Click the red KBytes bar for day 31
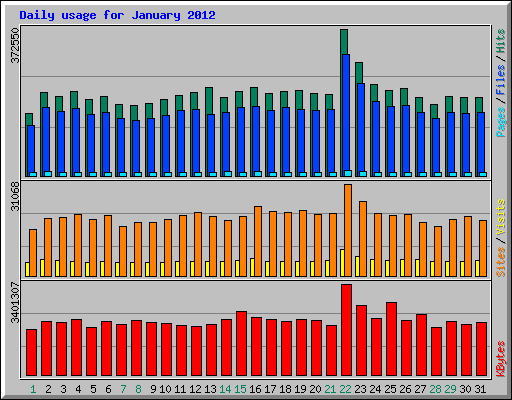Image resolution: width=512 pixels, height=400 pixels. [481, 349]
